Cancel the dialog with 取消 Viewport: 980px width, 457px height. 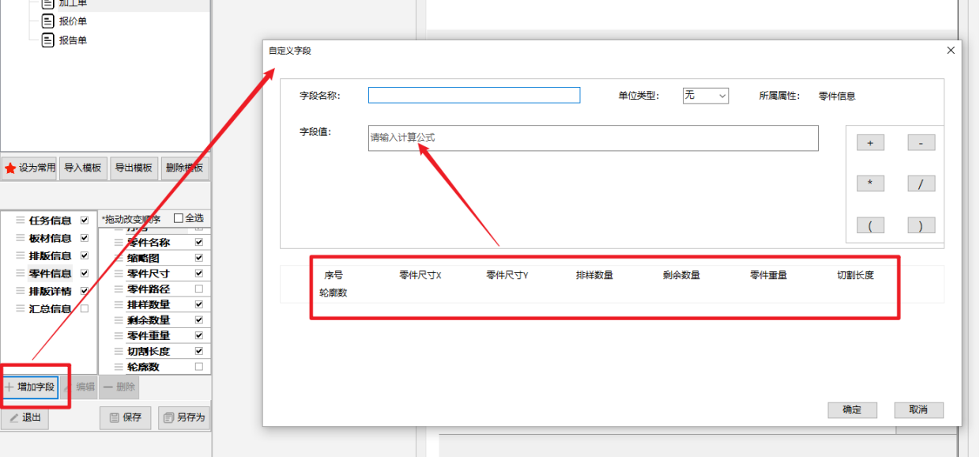click(918, 410)
